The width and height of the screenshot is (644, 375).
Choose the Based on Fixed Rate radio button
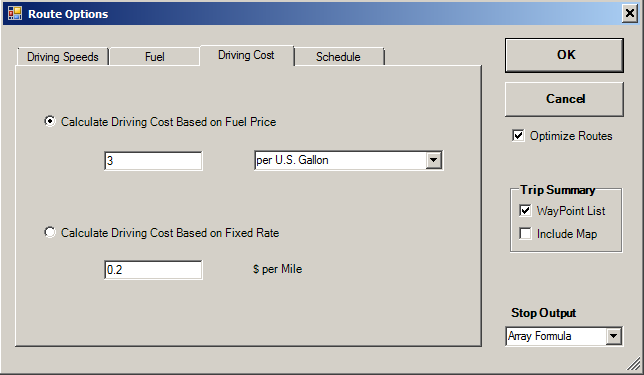50,232
